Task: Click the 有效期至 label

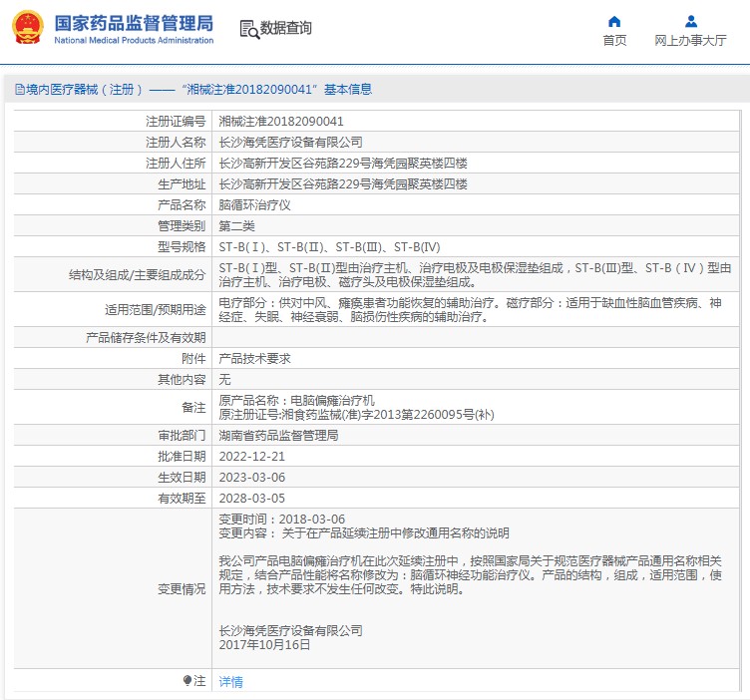Action: point(182,499)
